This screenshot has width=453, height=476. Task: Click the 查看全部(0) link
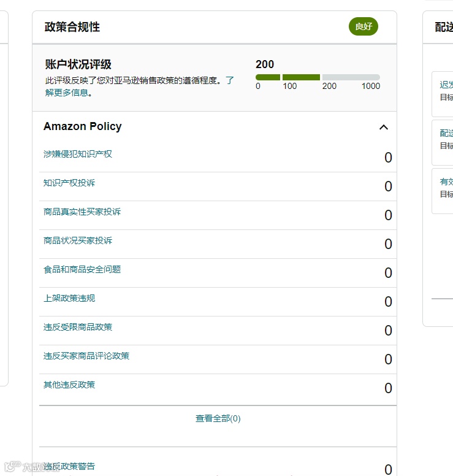(218, 418)
